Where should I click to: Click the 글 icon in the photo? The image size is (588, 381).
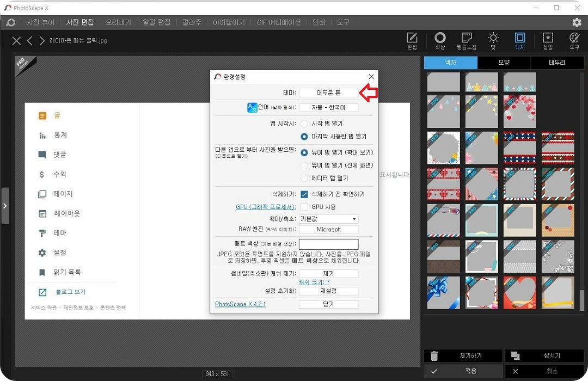click(x=42, y=116)
